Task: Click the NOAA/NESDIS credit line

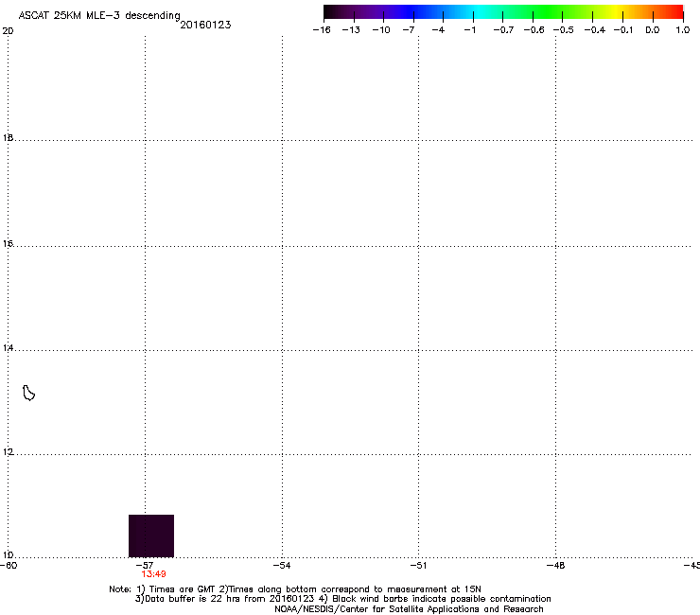Action: pyautogui.click(x=409, y=609)
